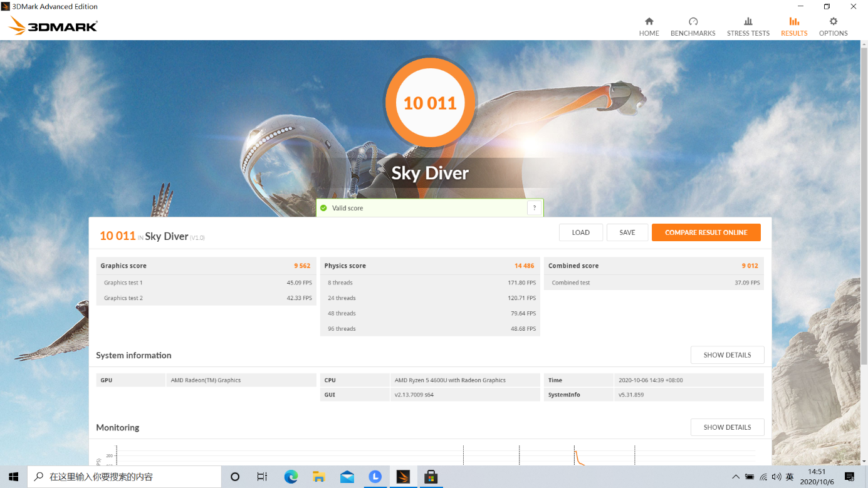Launch Microsoft Edge from taskbar

click(x=291, y=477)
